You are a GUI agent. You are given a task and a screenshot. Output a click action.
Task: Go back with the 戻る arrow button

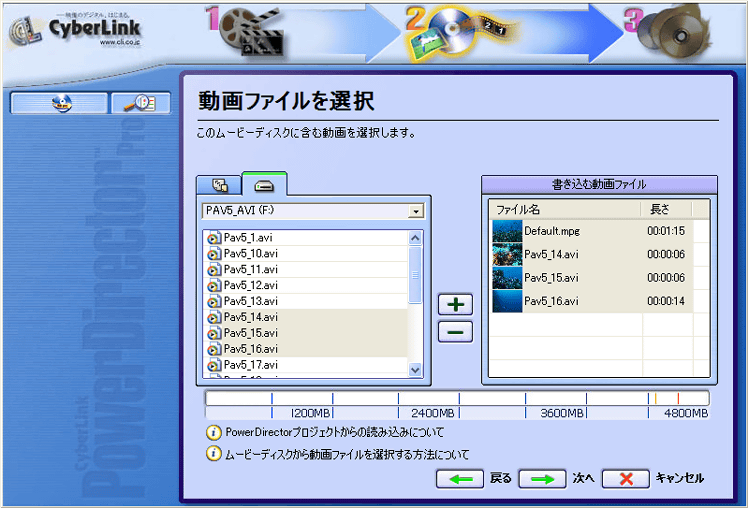(461, 479)
